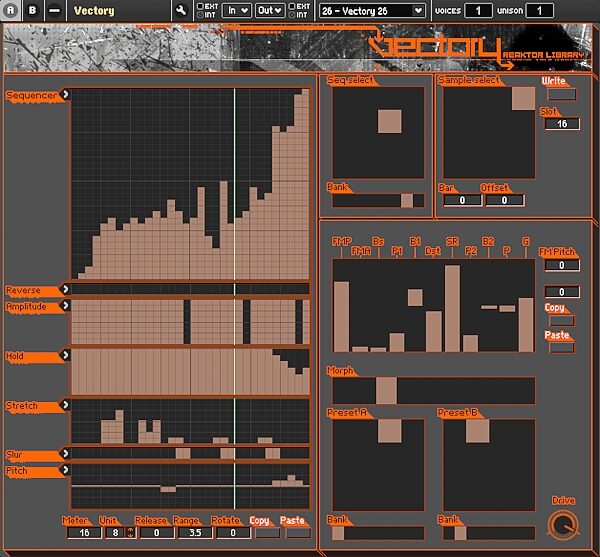
Task: Click the Meter value field
Action: coord(84,533)
